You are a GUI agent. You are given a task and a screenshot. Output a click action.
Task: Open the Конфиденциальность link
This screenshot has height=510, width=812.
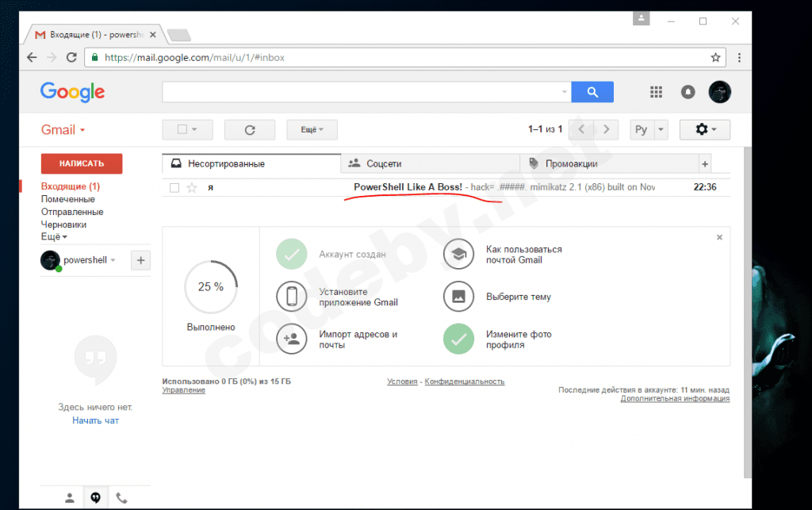pos(465,382)
